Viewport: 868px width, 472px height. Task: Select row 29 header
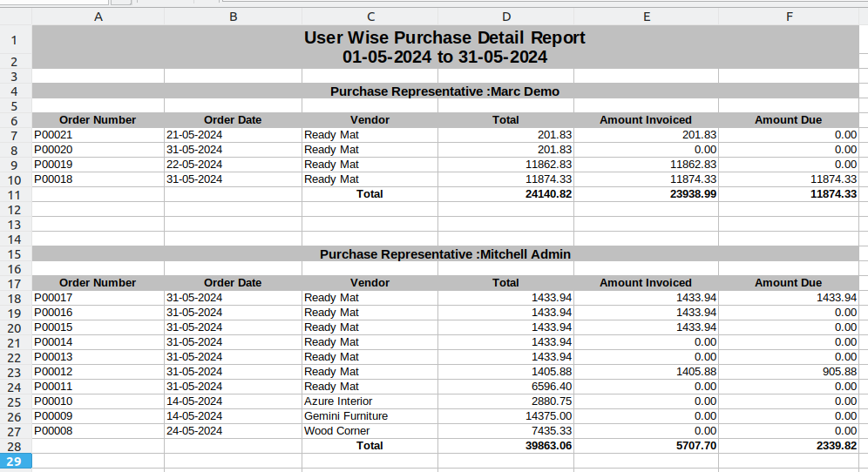[15, 461]
